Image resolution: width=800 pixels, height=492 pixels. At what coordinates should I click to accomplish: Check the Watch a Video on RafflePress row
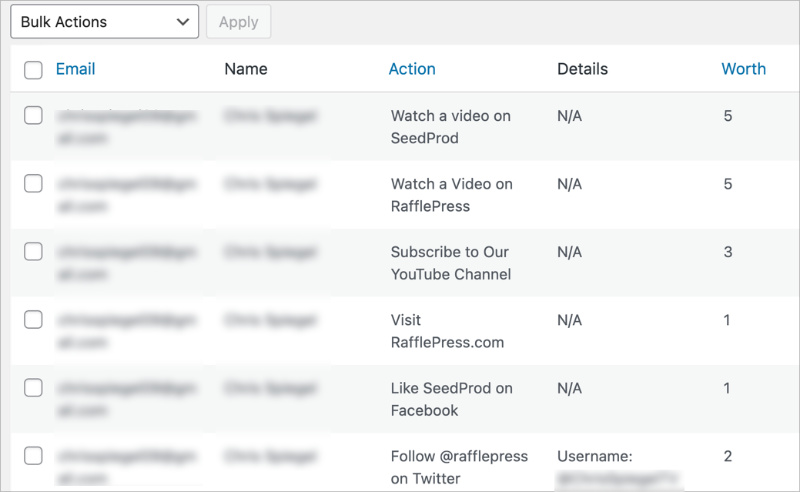(x=33, y=183)
